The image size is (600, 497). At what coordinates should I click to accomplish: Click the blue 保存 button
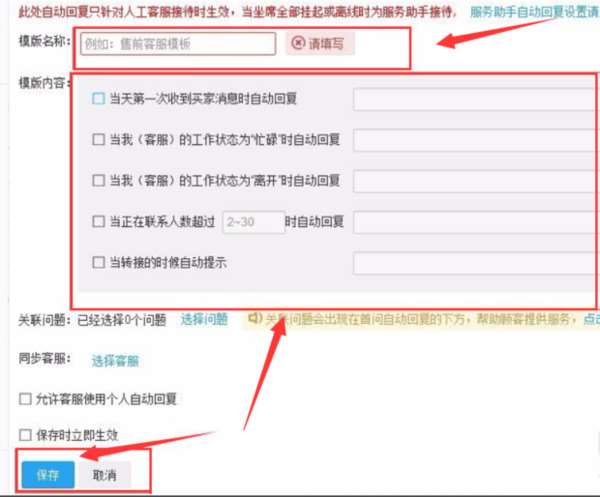pyautogui.click(x=48, y=475)
